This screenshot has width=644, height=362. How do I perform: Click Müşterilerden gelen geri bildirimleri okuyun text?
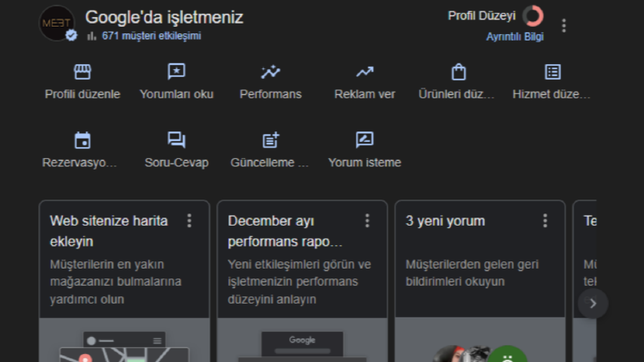(472, 273)
